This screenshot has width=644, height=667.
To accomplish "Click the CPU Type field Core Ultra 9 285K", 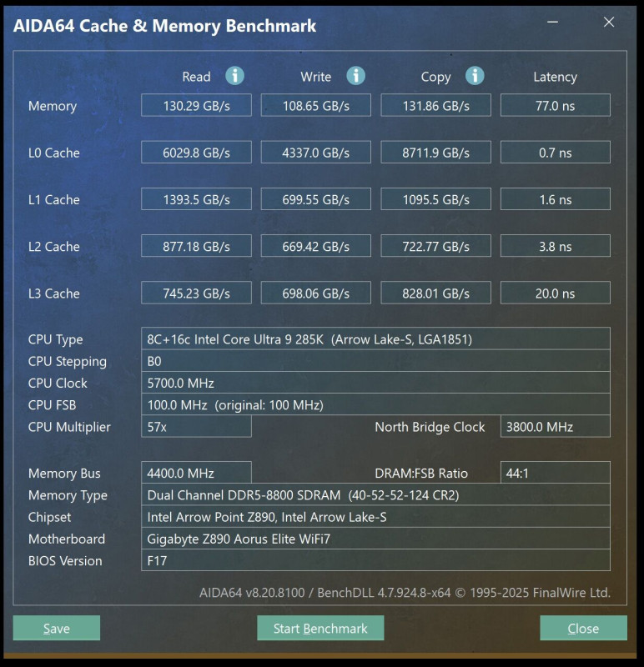I will pos(375,339).
